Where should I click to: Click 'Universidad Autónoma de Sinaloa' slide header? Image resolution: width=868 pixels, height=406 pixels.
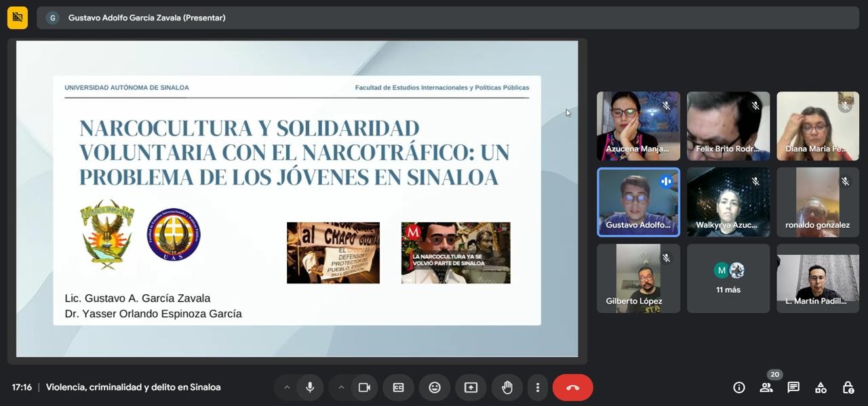[x=127, y=87]
